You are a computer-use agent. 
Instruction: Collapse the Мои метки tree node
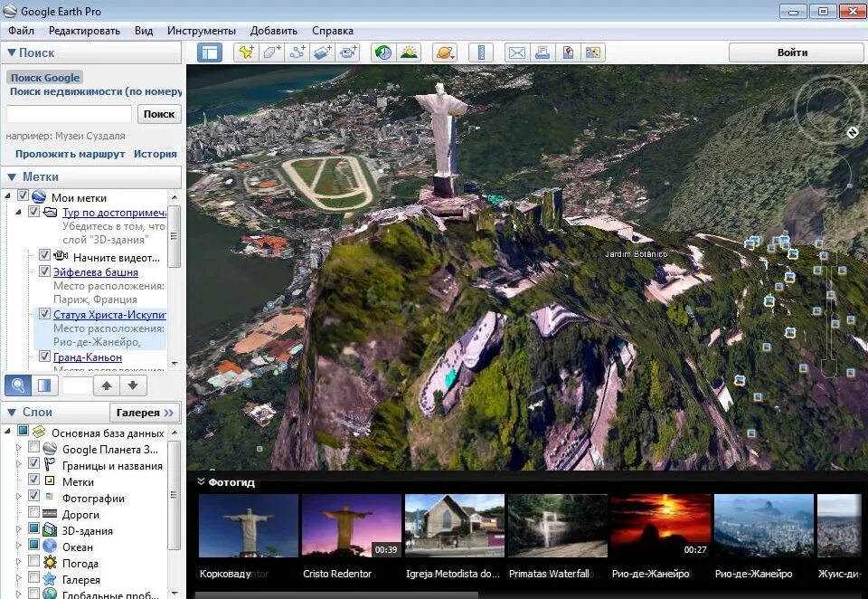(x=8, y=195)
